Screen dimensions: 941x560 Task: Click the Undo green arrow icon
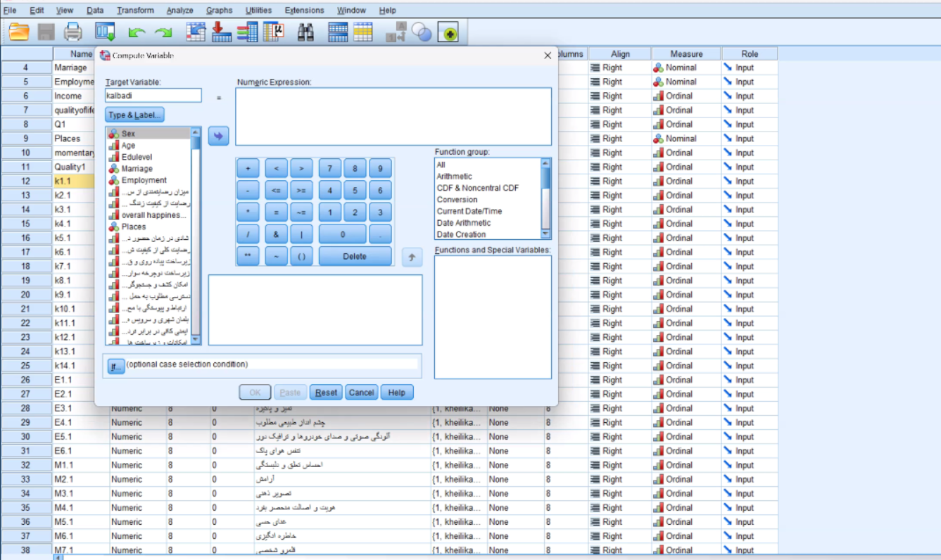click(137, 32)
